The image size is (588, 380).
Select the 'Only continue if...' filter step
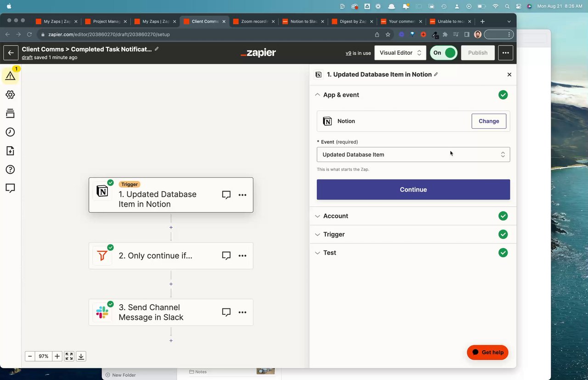[171, 255]
